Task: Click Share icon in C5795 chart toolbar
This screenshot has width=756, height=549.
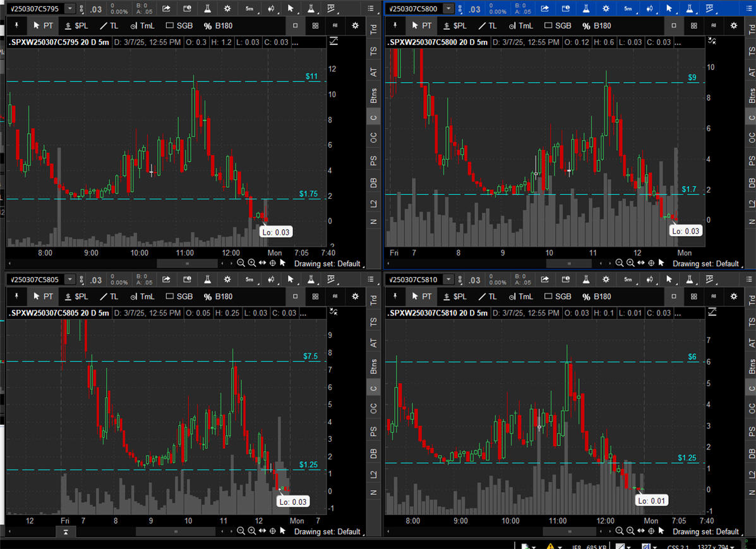Action: pyautogui.click(x=166, y=9)
